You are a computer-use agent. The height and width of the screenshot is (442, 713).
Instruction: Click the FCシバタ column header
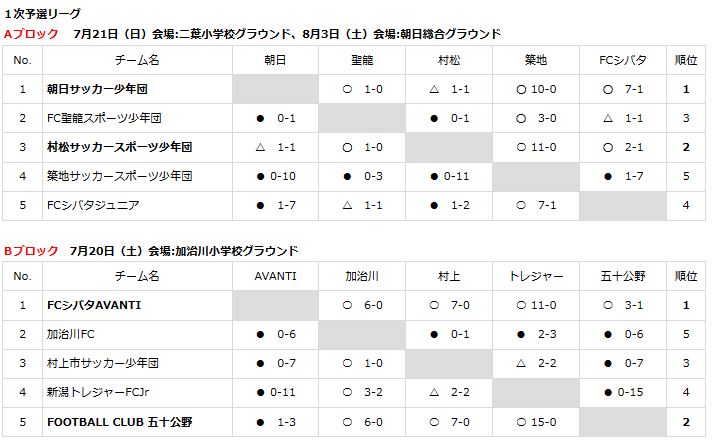(623, 60)
